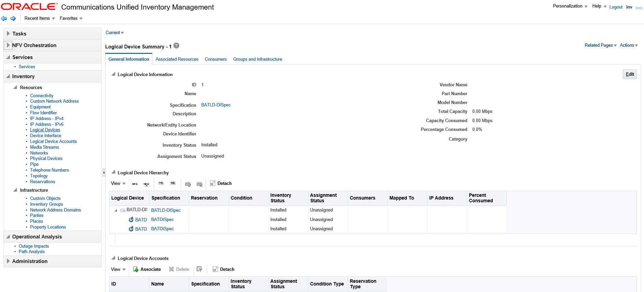Screen dimensions: 644x292
Task: Expand the Tasks panel
Action: pyautogui.click(x=8, y=33)
